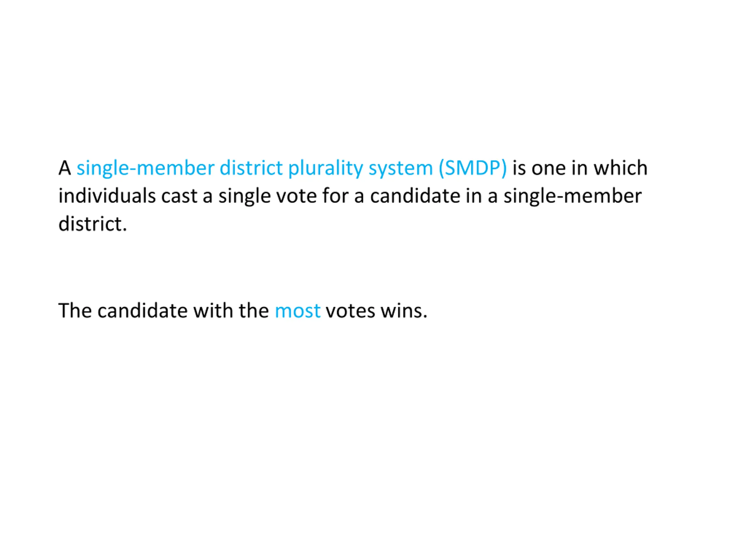Viewport: 746px width, 560px height.
Task: Click "candidate" in the last sentence
Action: [x=142, y=310]
